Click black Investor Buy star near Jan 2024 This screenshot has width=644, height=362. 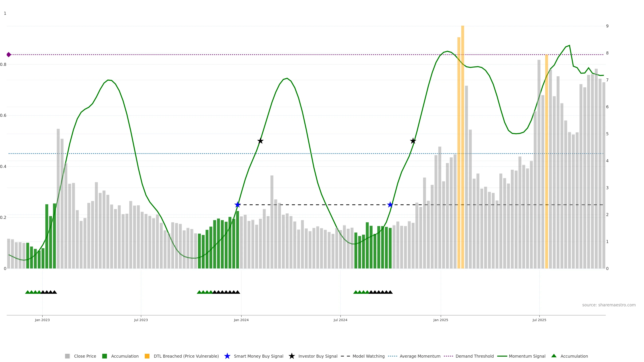point(260,141)
